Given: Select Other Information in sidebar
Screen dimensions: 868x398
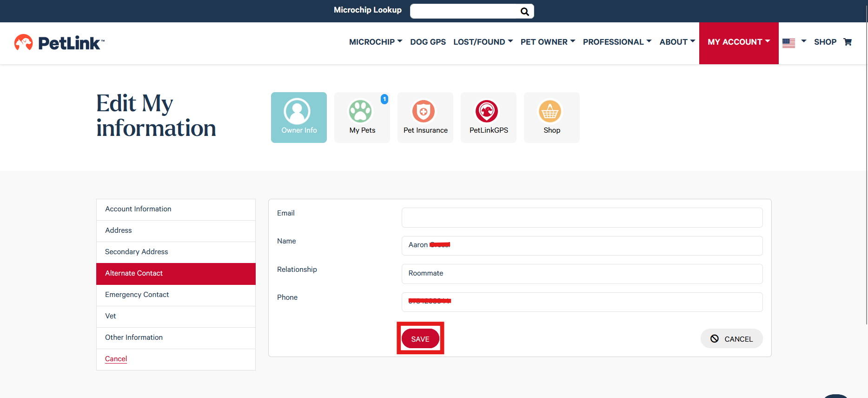Looking at the screenshot, I should pyautogui.click(x=176, y=338).
